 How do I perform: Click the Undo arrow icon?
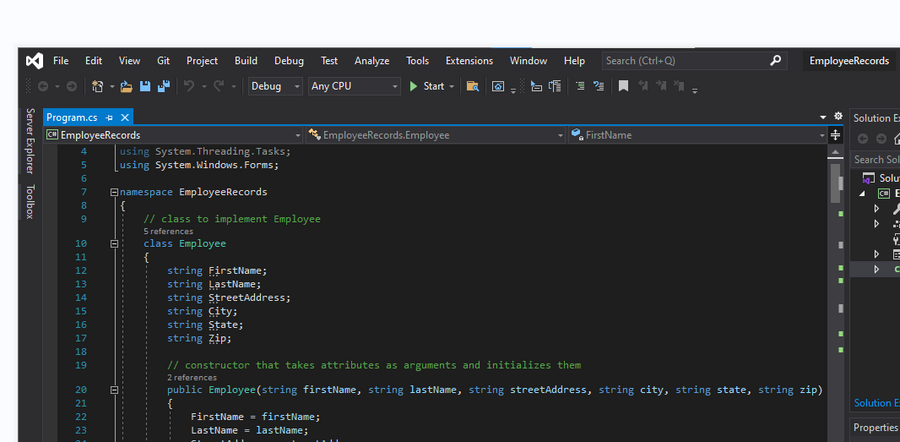[189, 86]
